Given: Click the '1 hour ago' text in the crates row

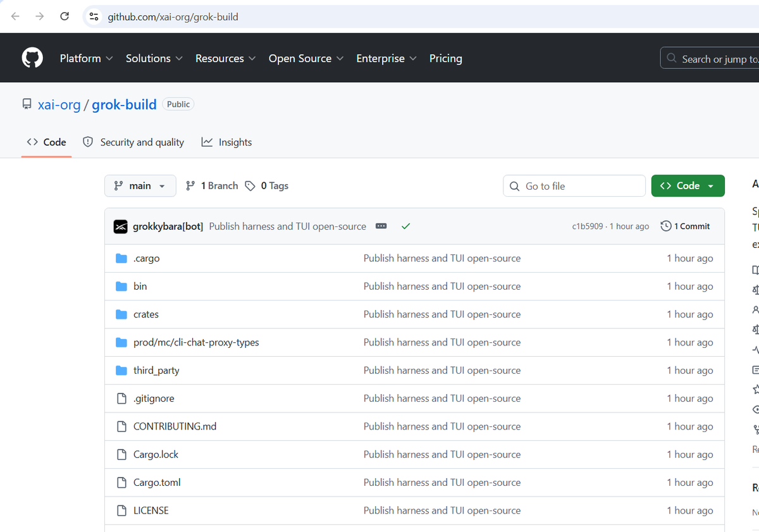Looking at the screenshot, I should 690,314.
